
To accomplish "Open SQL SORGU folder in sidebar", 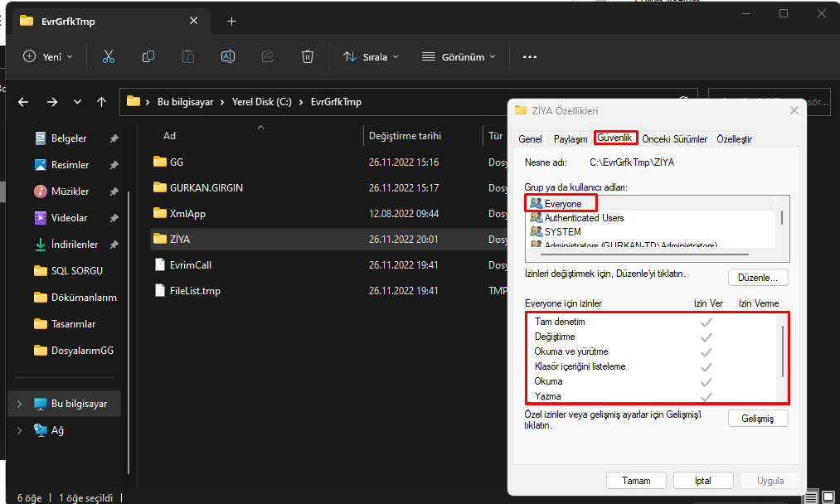I will click(x=68, y=271).
